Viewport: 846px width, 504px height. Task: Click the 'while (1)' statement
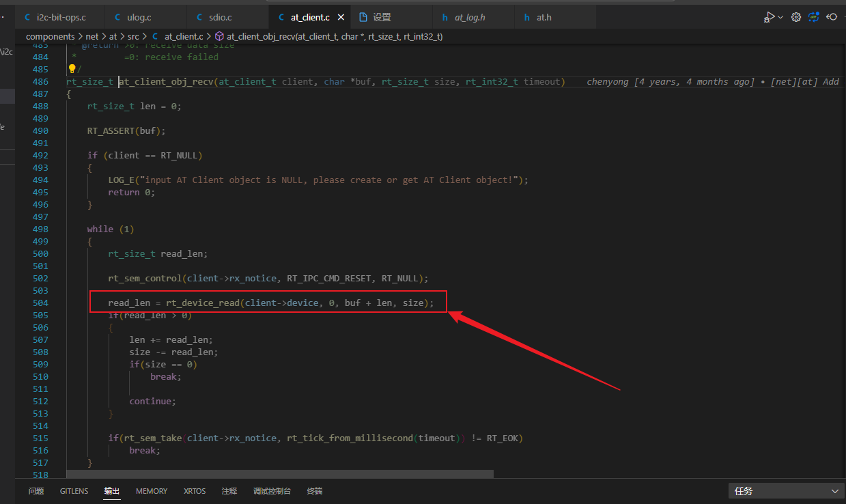111,229
